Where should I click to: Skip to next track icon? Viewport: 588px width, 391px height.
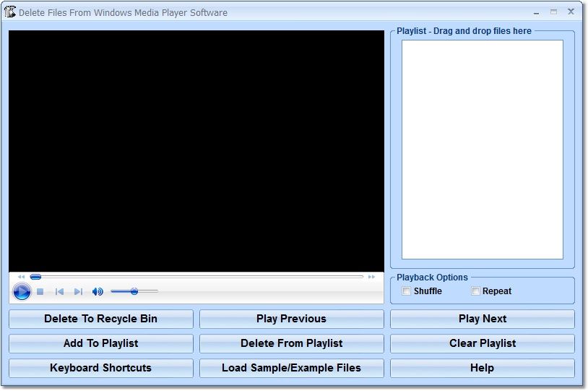(x=78, y=291)
